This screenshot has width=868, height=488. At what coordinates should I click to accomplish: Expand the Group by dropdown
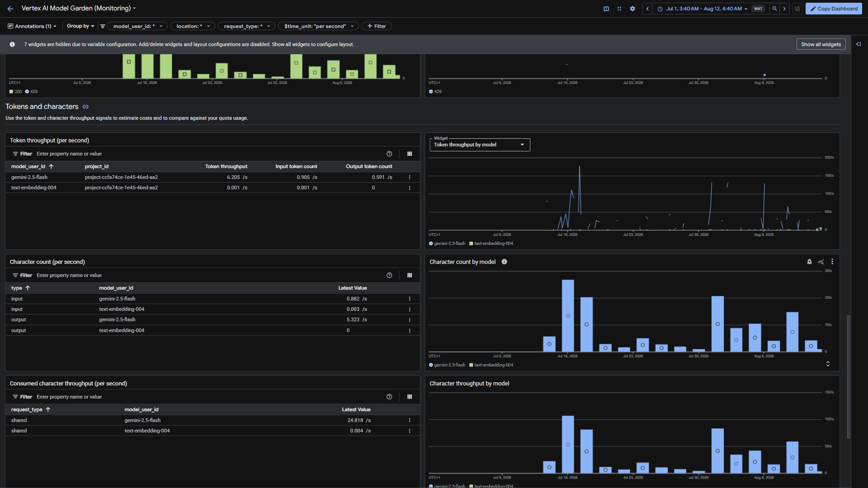click(80, 26)
